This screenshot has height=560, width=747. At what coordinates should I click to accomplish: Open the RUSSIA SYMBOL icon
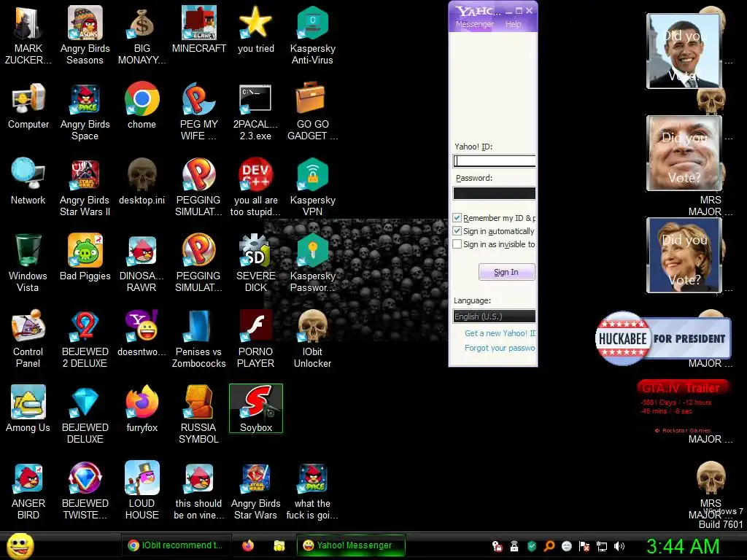click(x=198, y=414)
